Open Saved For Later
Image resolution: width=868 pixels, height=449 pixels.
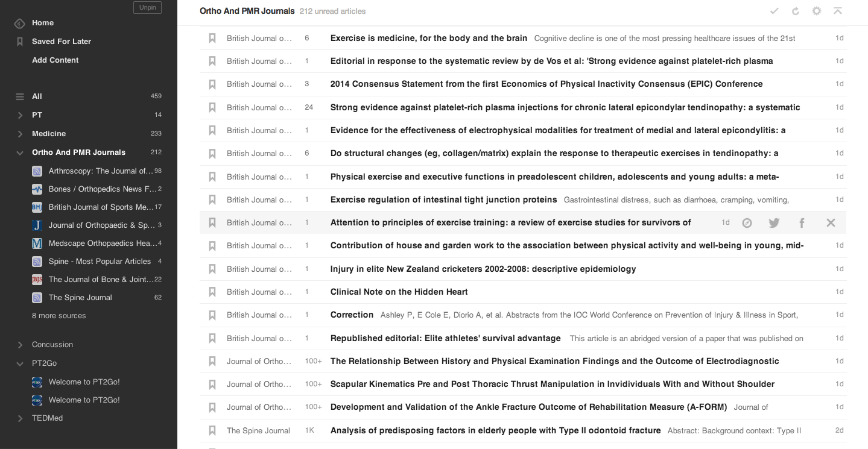pyautogui.click(x=61, y=42)
